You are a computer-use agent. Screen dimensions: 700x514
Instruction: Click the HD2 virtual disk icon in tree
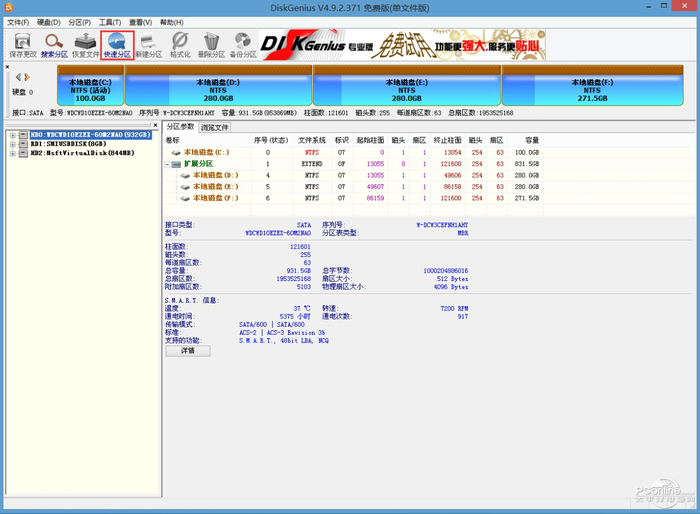click(x=23, y=153)
